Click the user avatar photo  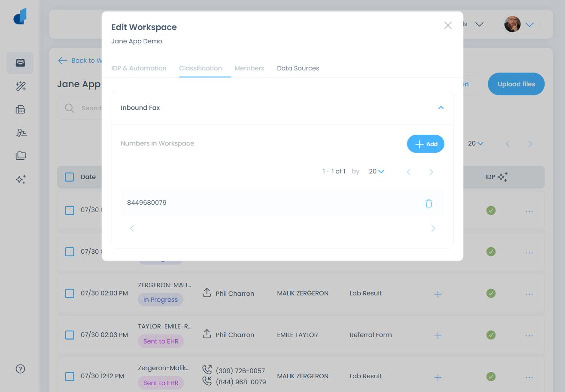(512, 24)
